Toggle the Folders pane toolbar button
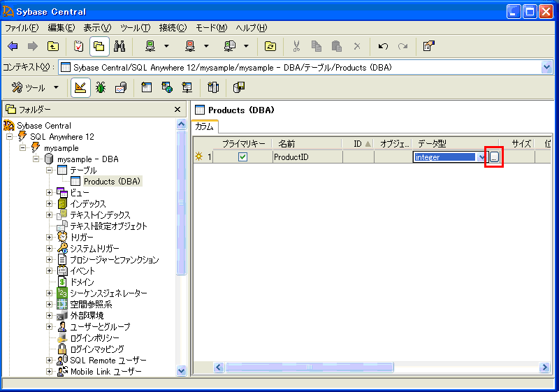The image size is (559, 392). coord(99,46)
